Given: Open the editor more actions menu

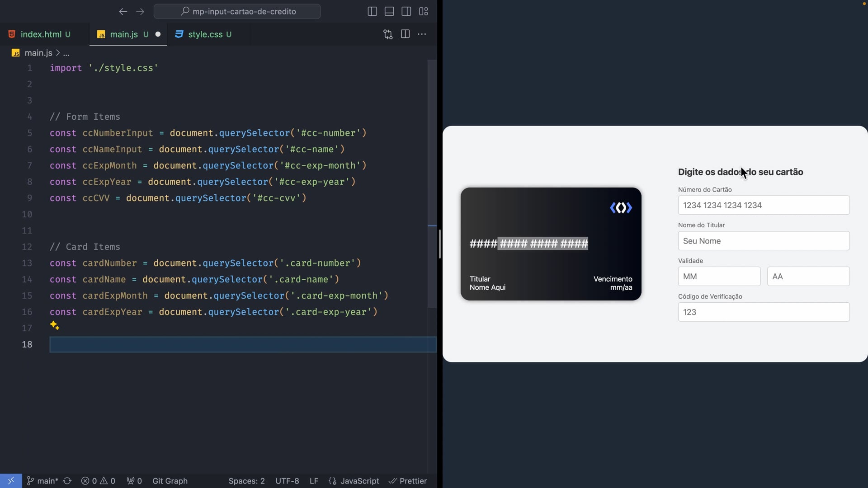Looking at the screenshot, I should coord(422,34).
